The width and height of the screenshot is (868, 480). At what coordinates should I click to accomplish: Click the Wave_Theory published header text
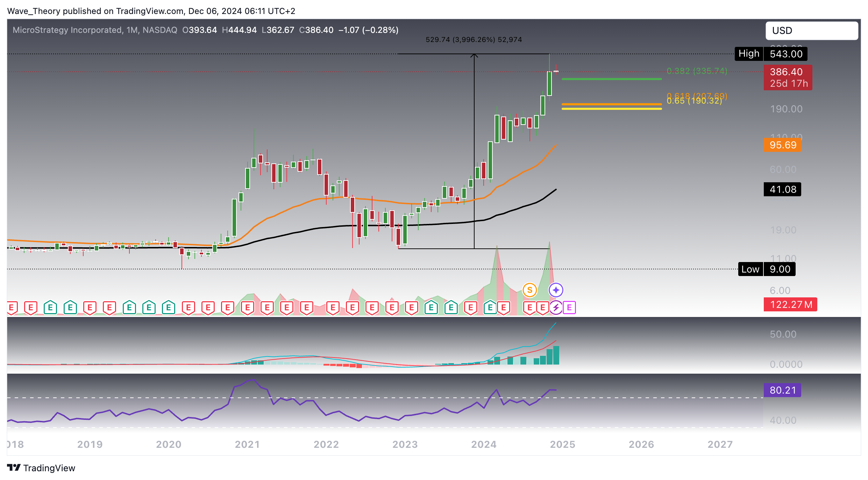[x=151, y=11]
